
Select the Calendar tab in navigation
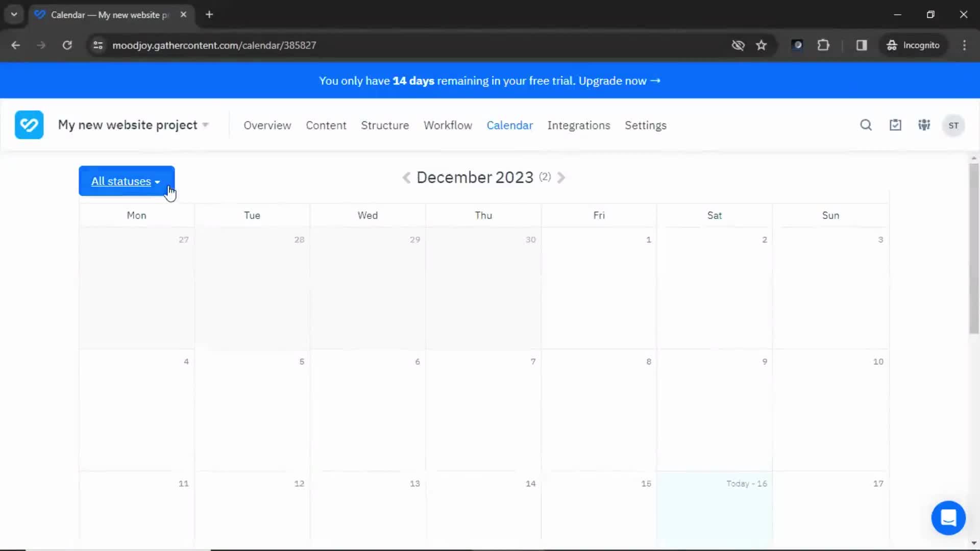(509, 125)
